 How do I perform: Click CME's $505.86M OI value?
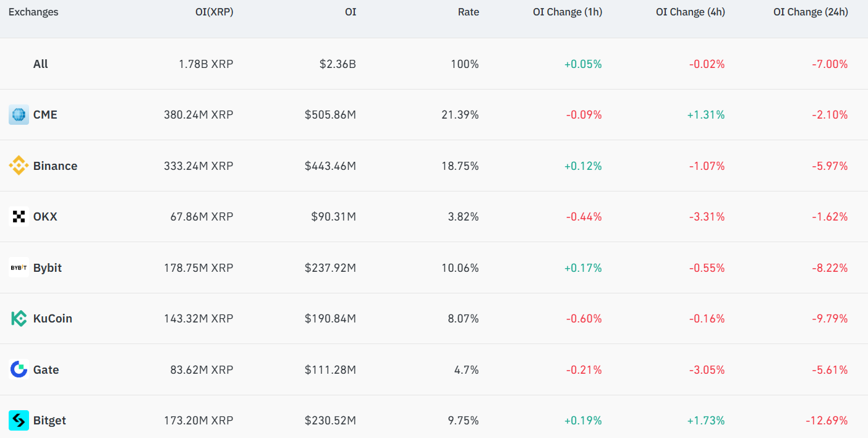pos(331,114)
